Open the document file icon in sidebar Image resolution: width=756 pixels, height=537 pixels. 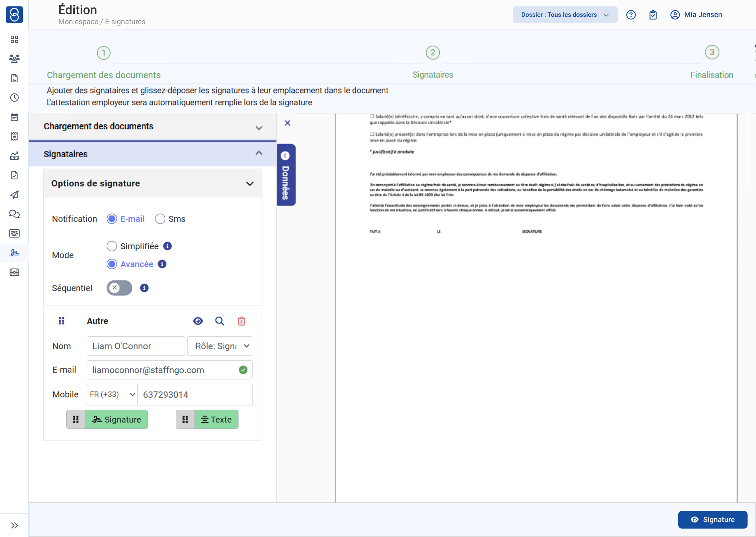14,78
